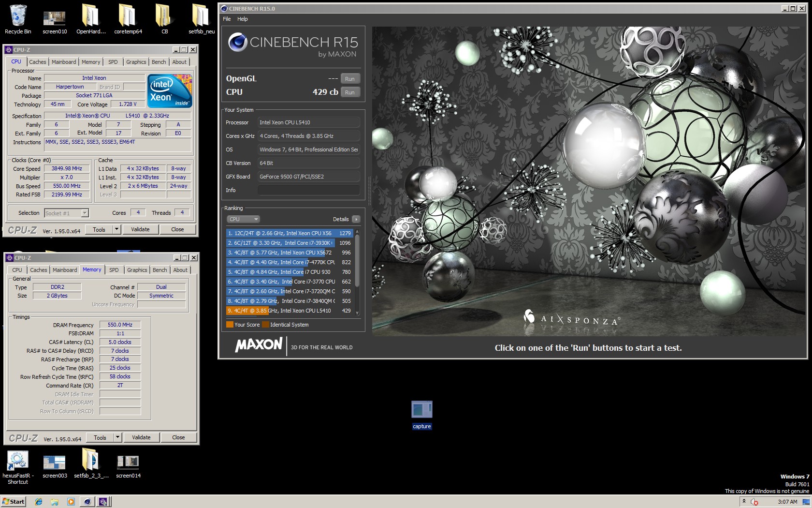
Task: Open the hexusFastR shortcut icon
Action: [x=18, y=467]
